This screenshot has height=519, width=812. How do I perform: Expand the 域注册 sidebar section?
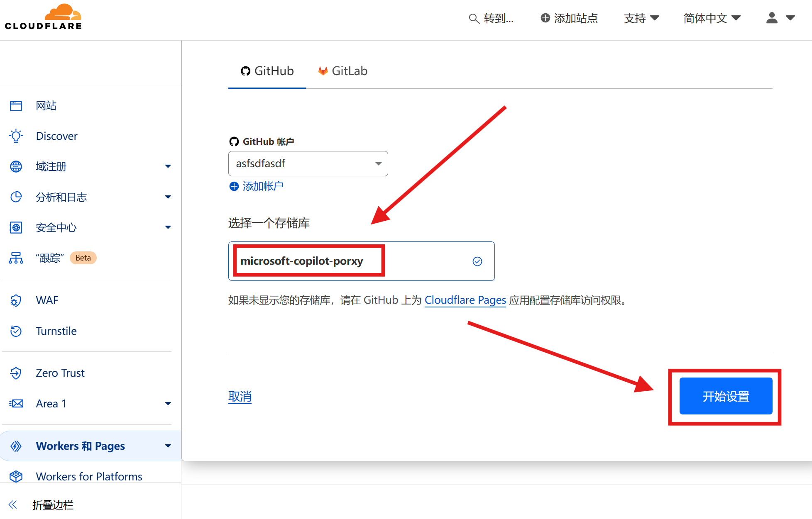point(168,166)
